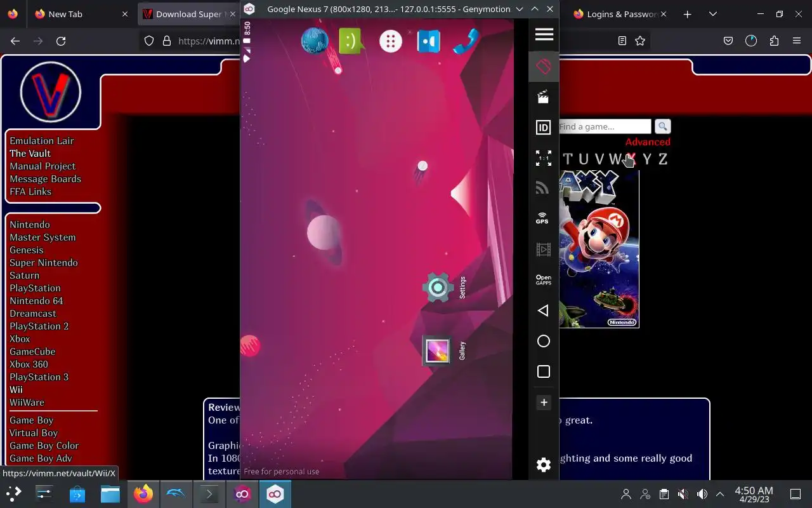Open the Android Gallery app
Image resolution: width=812 pixels, height=508 pixels.
tap(438, 351)
